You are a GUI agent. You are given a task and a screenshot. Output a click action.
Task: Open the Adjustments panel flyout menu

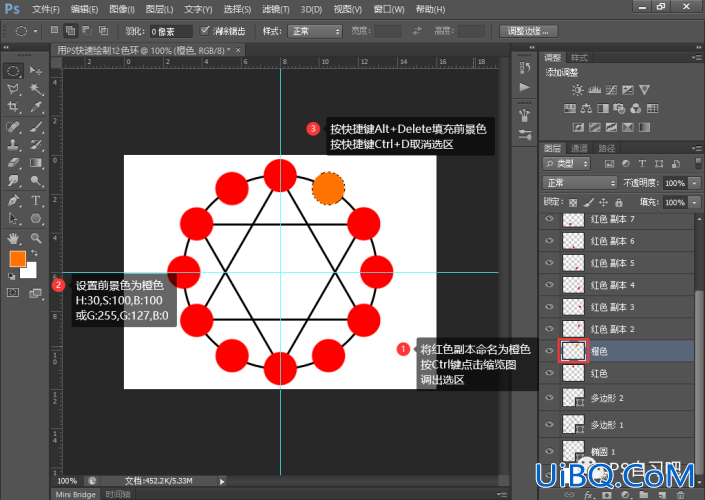coord(697,58)
